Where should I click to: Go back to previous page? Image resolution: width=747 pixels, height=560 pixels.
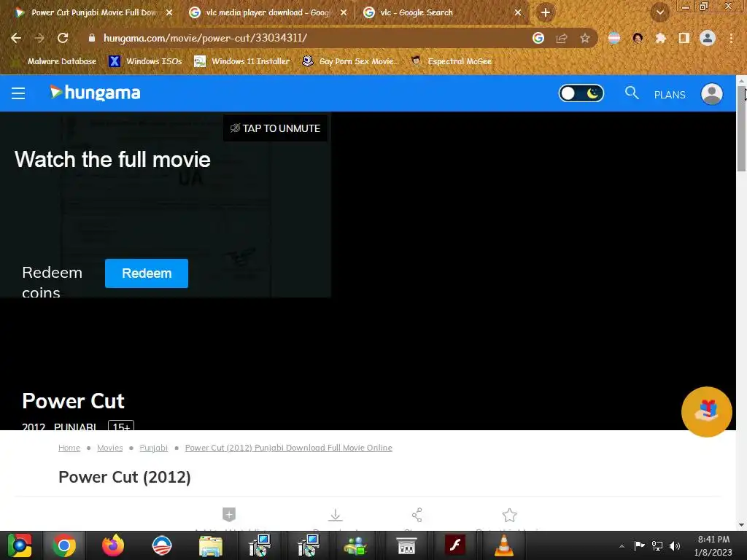point(16,38)
